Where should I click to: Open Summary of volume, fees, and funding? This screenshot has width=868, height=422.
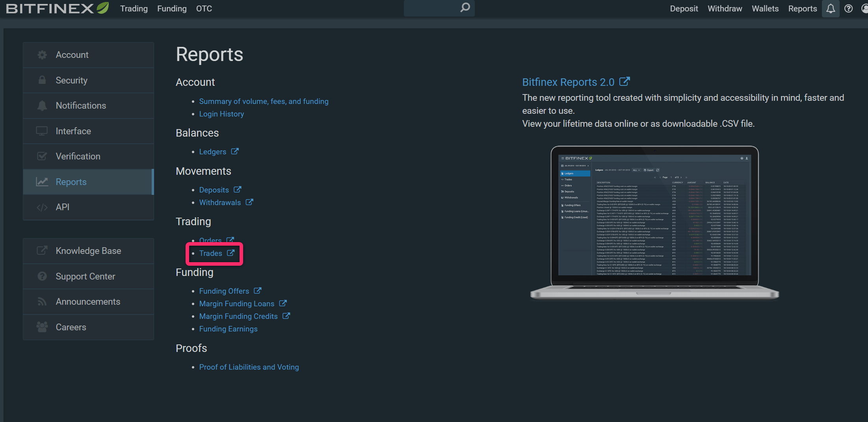coord(264,101)
